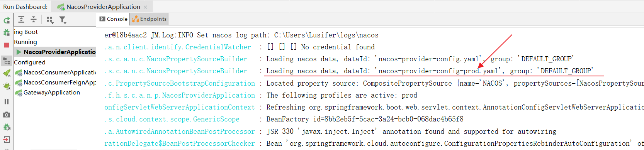Screen dimensions: 644x150
Task: Toggle the dashboard tree layout icon
Action: pyautogui.click(x=7, y=61)
